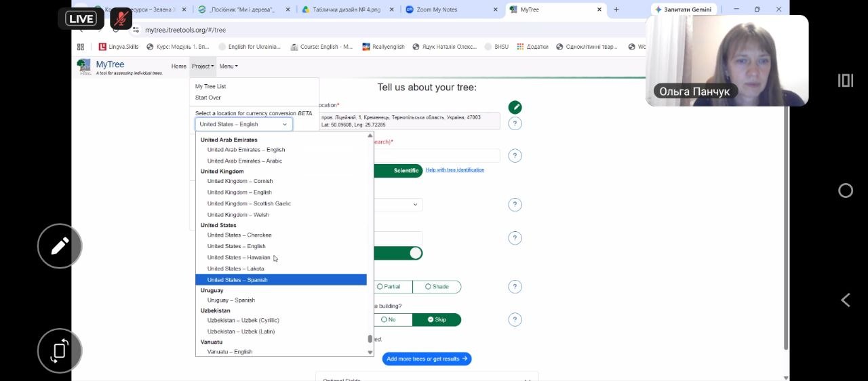Open help icon beside the No/Skip building options
The image size is (868, 381).
tap(515, 319)
